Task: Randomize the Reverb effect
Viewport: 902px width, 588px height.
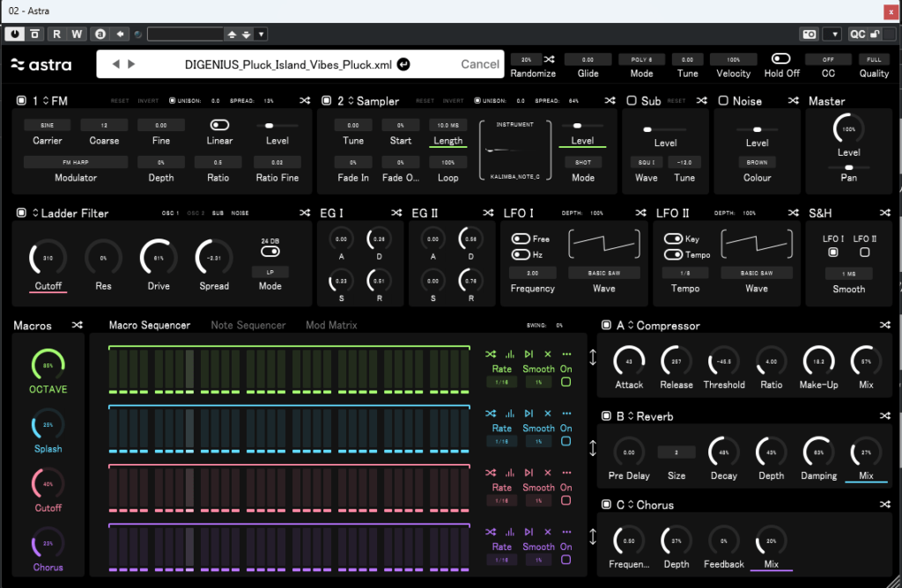Action: click(x=884, y=415)
